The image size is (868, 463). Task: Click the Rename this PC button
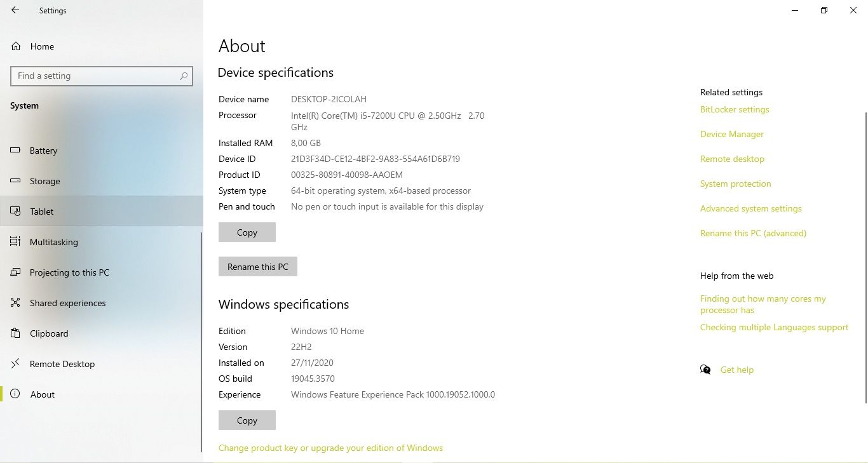tap(258, 267)
